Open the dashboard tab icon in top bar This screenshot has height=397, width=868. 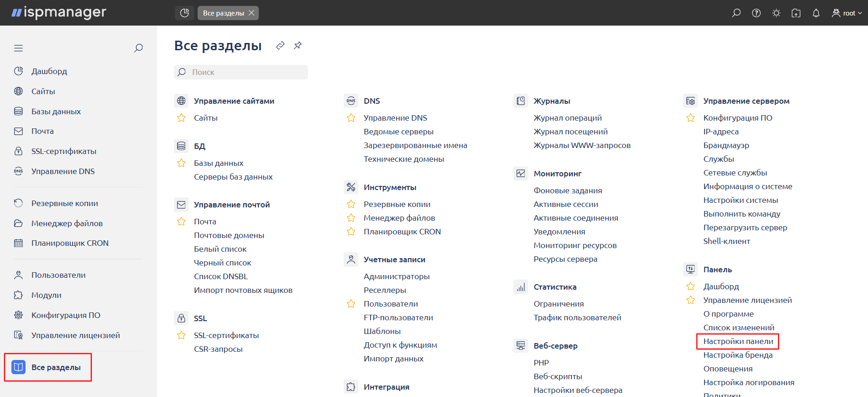tap(184, 13)
